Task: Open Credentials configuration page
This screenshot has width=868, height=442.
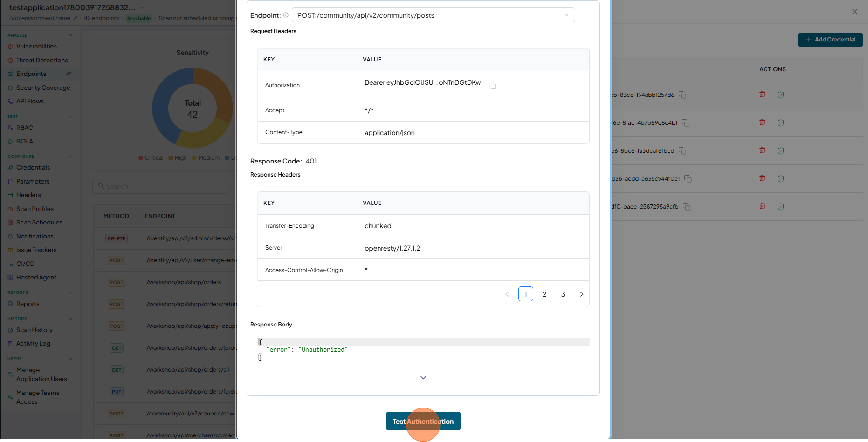Action: pyautogui.click(x=33, y=167)
